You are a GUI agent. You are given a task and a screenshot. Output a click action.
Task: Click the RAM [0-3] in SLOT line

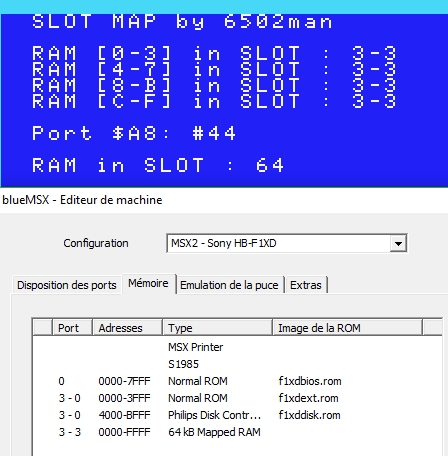pyautogui.click(x=214, y=54)
